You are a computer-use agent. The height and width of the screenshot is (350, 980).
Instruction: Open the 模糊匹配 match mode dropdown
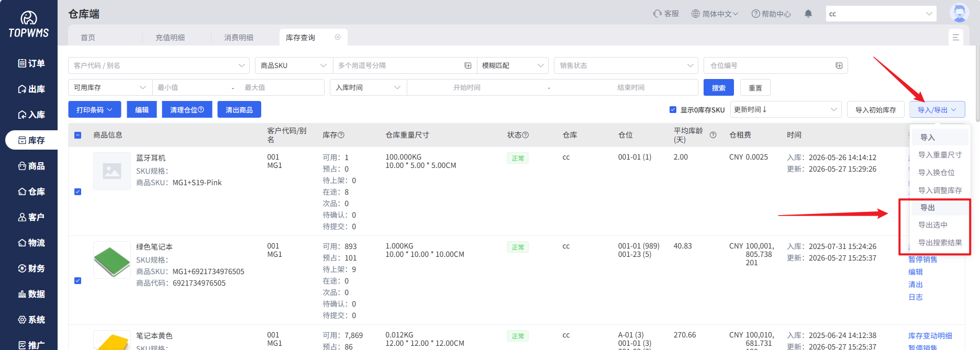[x=513, y=65]
